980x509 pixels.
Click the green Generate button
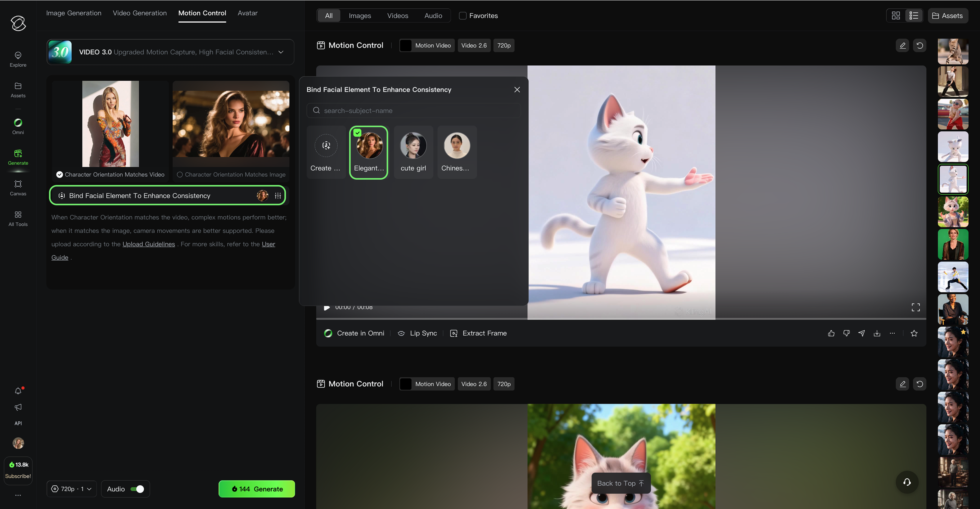(x=256, y=489)
